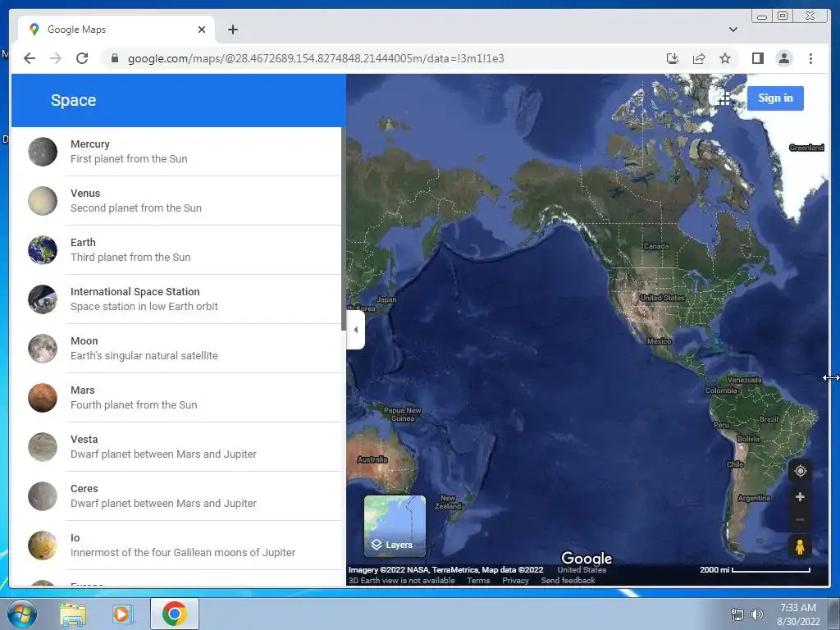Choose the Earth globe icon

43,250
